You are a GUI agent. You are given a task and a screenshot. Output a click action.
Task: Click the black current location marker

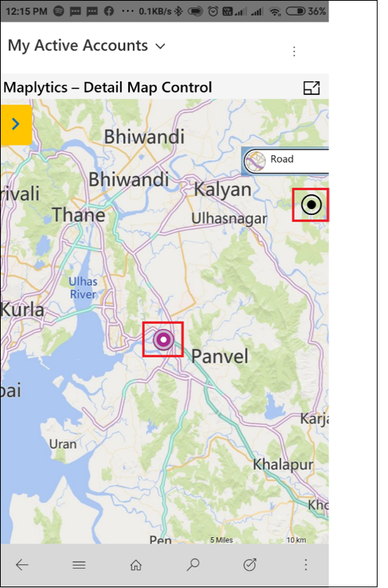pos(311,204)
